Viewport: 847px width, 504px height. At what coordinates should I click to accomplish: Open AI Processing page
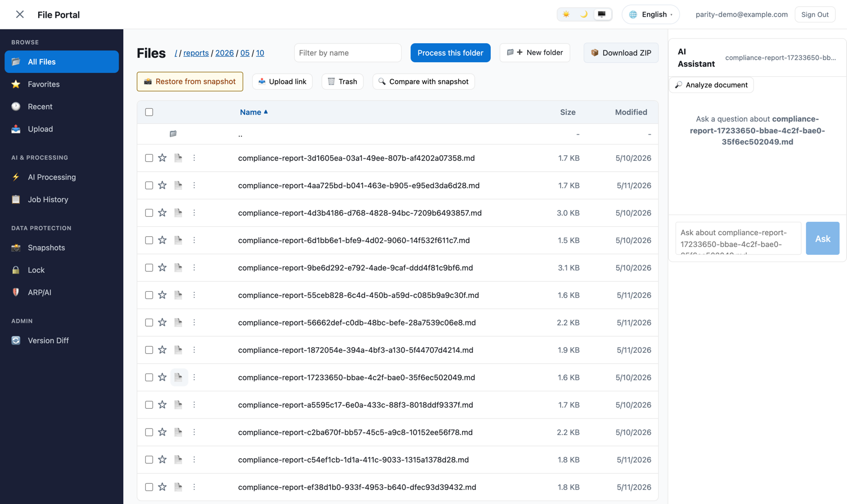coord(62,177)
